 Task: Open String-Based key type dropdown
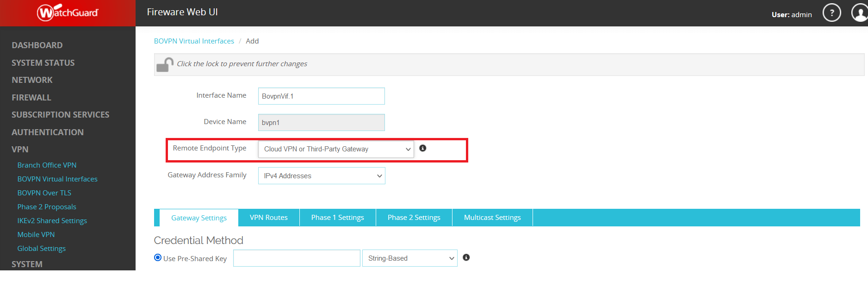pos(409,258)
